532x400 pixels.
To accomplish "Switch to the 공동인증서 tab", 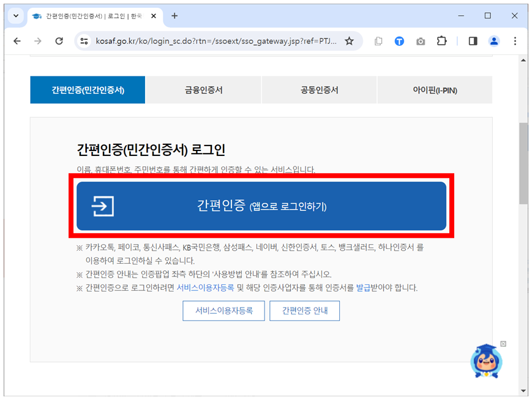I will tap(320, 90).
